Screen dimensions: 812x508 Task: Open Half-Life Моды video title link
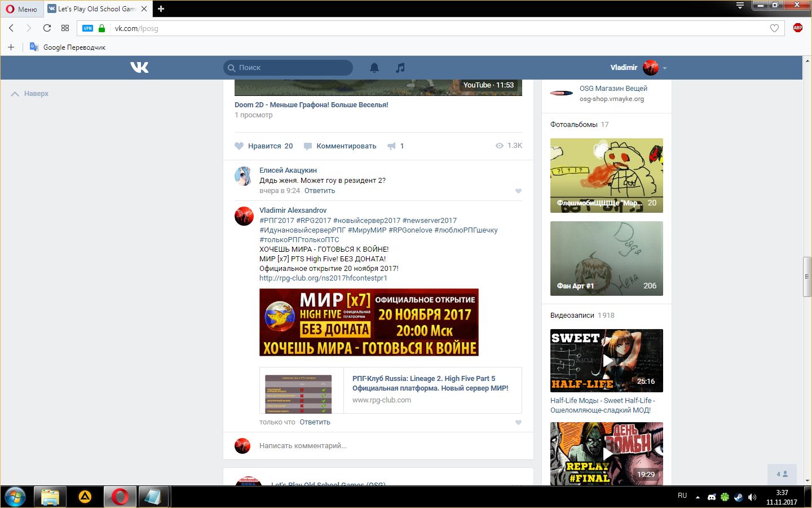point(603,405)
